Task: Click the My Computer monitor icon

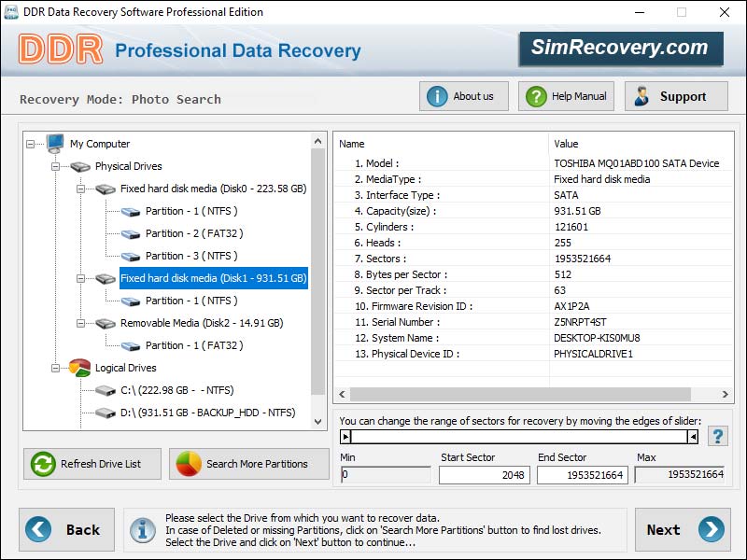Action: (x=55, y=143)
